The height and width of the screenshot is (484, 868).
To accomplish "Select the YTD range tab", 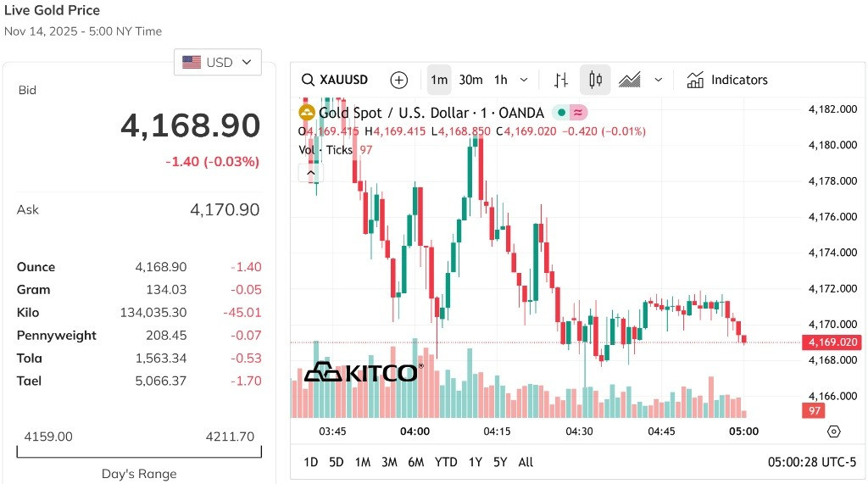I will pyautogui.click(x=446, y=462).
